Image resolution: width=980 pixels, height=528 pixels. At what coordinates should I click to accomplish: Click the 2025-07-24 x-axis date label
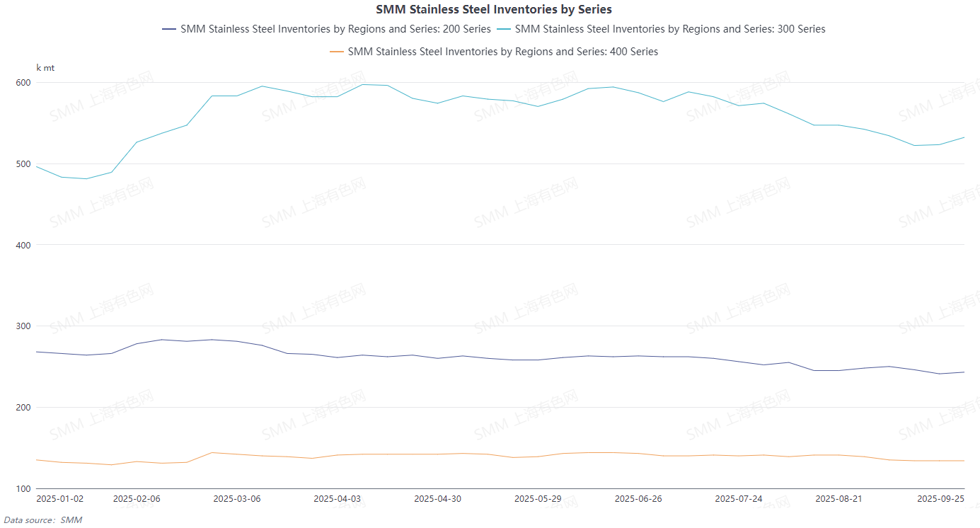click(739, 499)
